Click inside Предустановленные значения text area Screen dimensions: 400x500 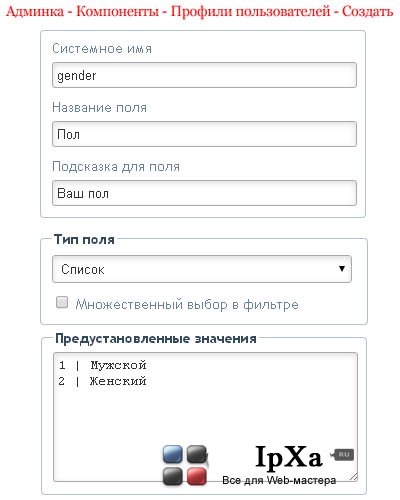[205, 417]
